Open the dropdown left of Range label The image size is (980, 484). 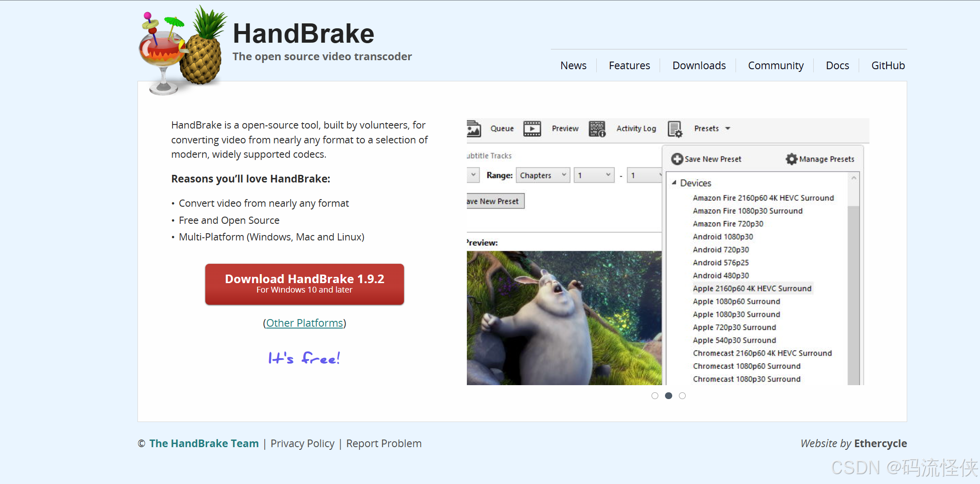pyautogui.click(x=473, y=175)
